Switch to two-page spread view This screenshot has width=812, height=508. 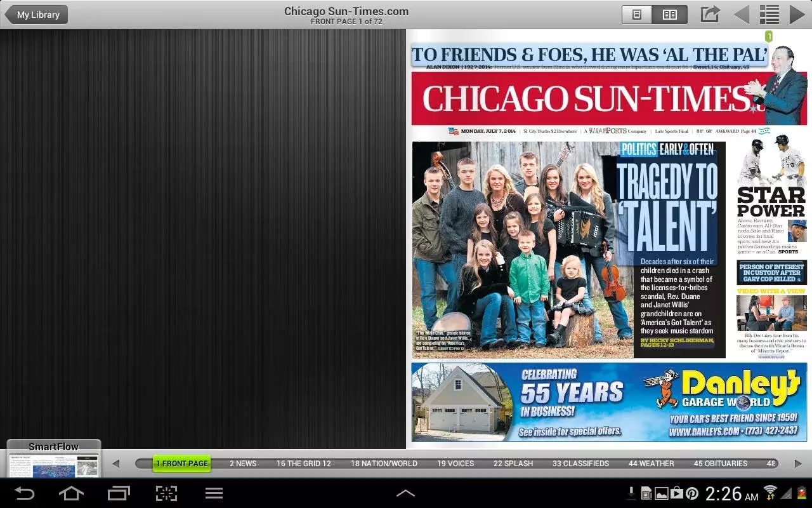670,15
